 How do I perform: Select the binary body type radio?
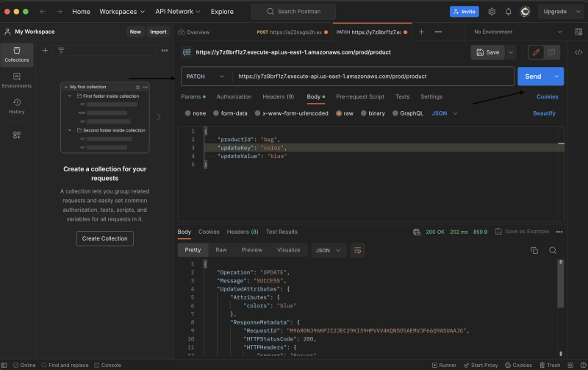(x=363, y=113)
